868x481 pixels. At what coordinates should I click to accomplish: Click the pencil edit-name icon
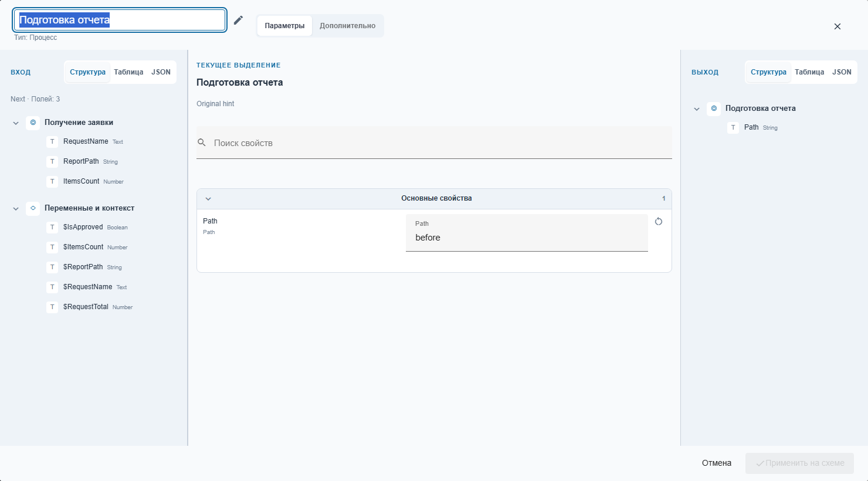tap(238, 21)
